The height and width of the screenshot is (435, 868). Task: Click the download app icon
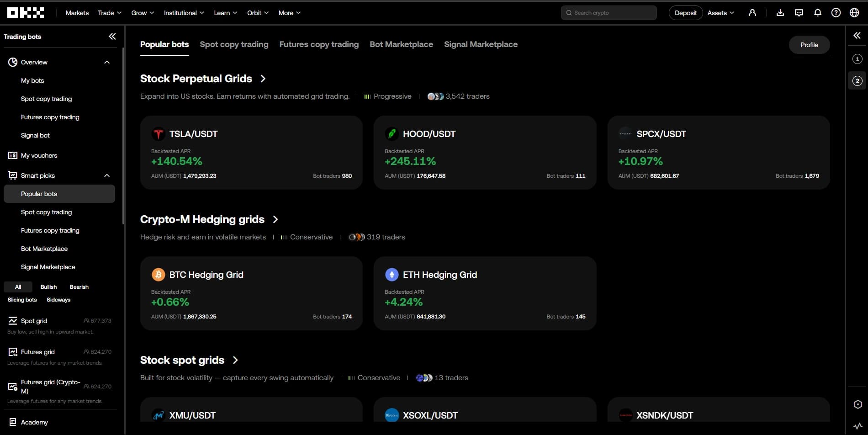coord(780,13)
